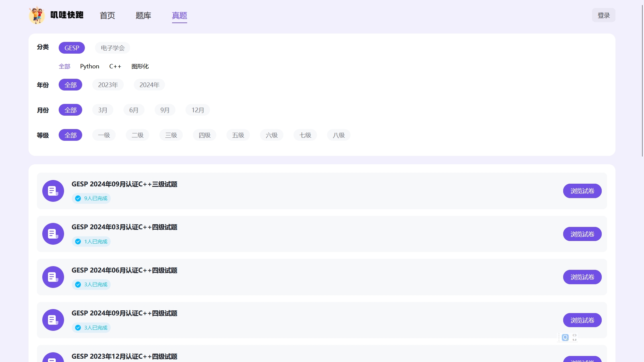Filter level to 七级
Viewport: 644px width, 362px height.
click(305, 135)
